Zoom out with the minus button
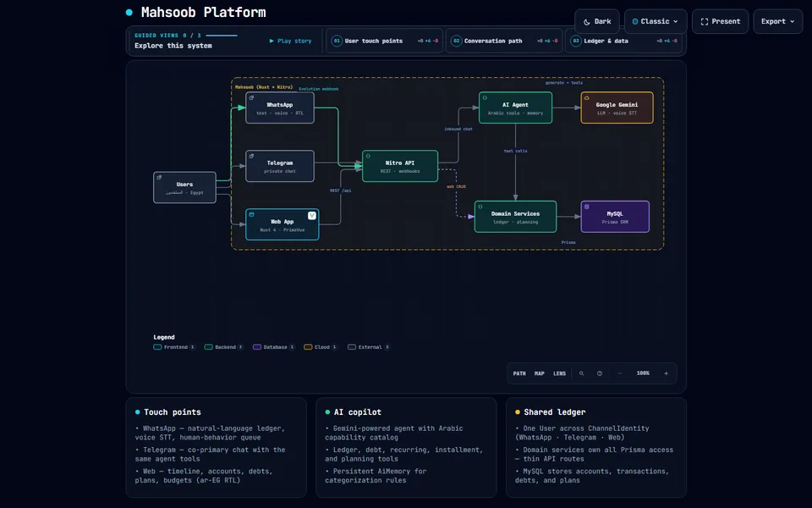Viewport: 812px width, 508px height. (x=620, y=373)
